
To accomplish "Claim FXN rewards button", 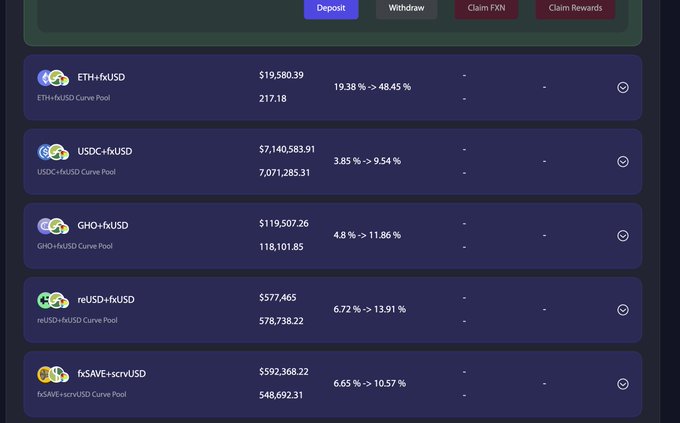I will (x=486, y=8).
